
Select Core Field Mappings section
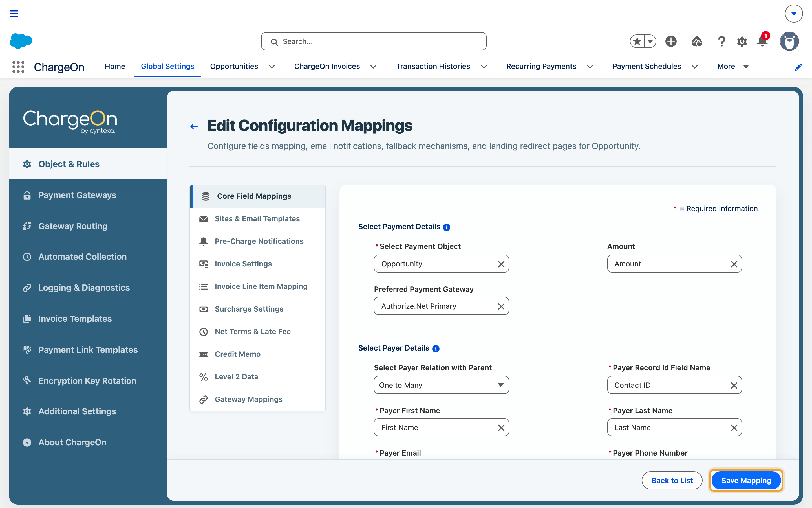[258, 196]
